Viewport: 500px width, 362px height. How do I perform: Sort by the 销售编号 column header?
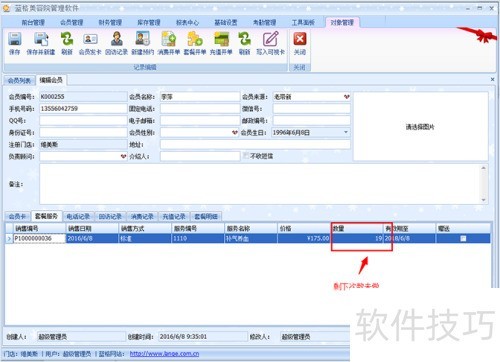(39, 228)
